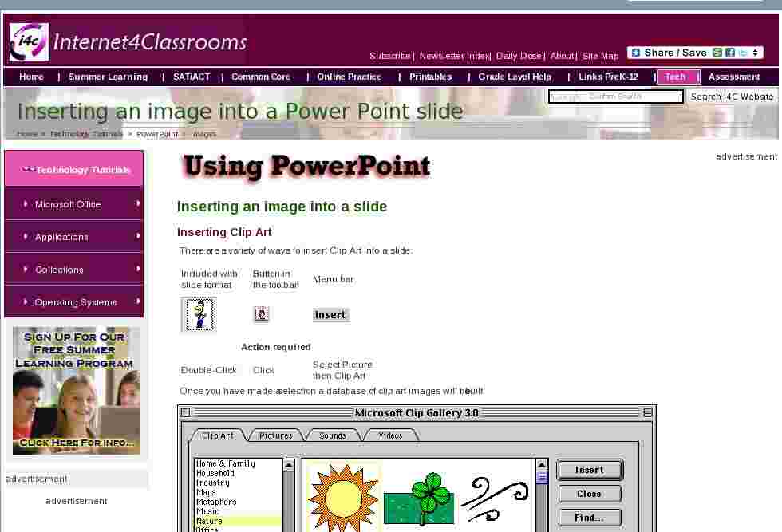782x532 pixels.
Task: Open the Share / Save up-down arrows
Action: [756, 53]
